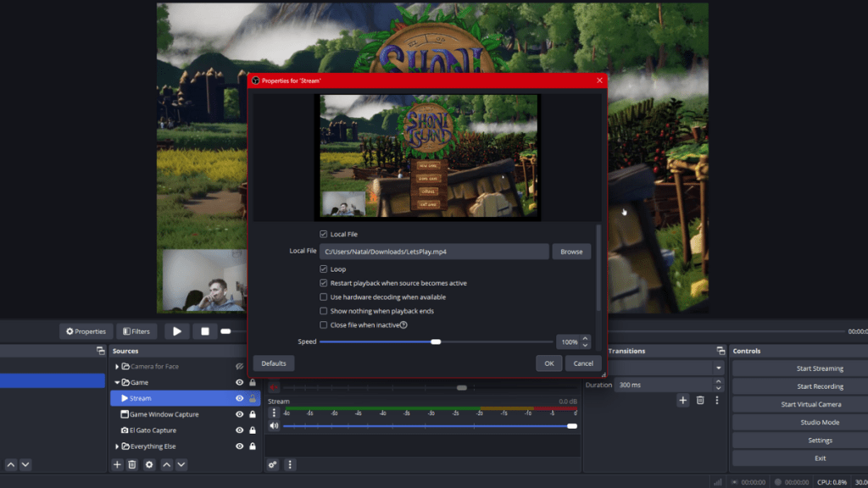Hide the Game group
This screenshot has height=488, width=868.
[x=239, y=382]
